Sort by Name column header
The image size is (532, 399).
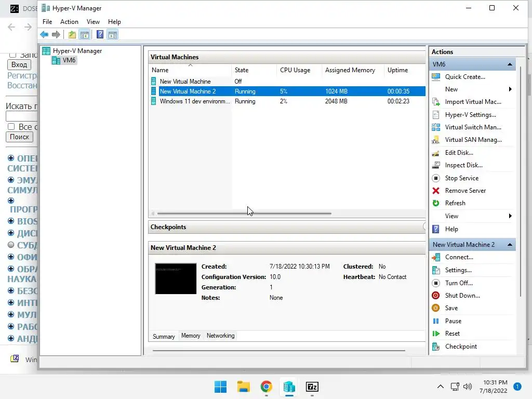click(x=190, y=70)
